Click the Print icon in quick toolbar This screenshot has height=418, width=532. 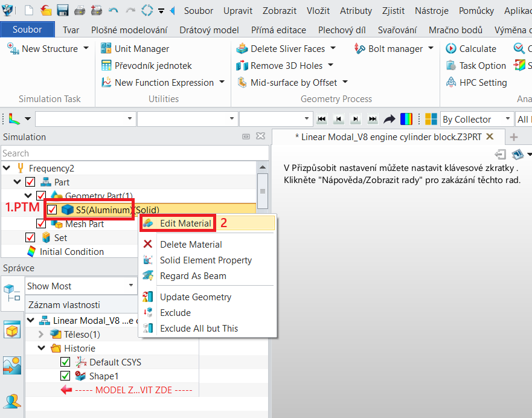(79, 10)
